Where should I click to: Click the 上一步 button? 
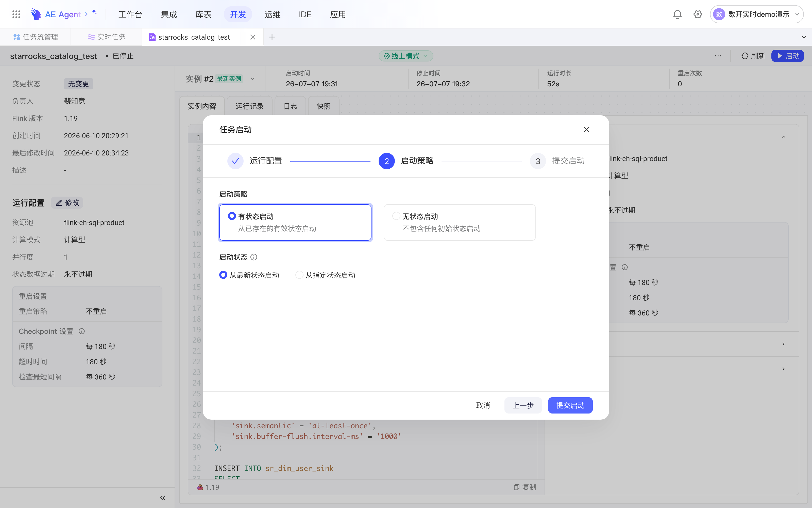[x=523, y=405]
